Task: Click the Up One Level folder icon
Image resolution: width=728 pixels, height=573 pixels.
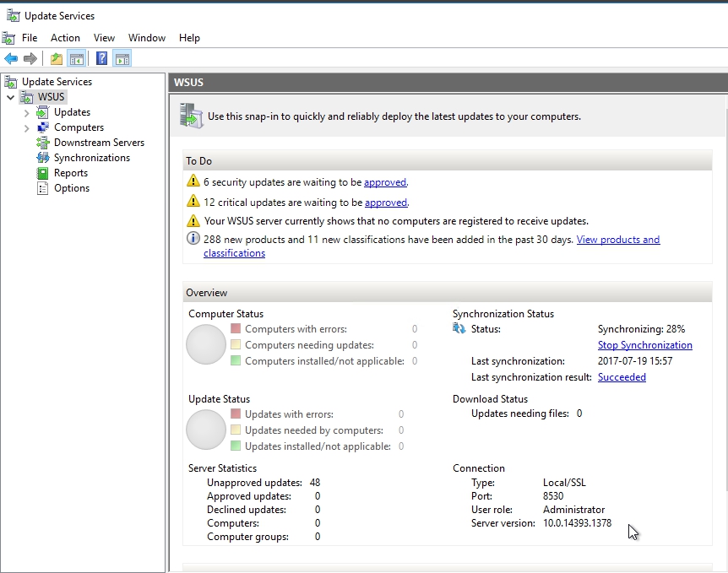Action: pos(57,58)
